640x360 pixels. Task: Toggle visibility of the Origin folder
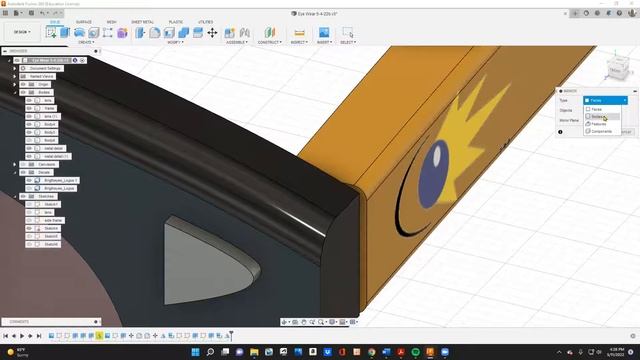23,84
